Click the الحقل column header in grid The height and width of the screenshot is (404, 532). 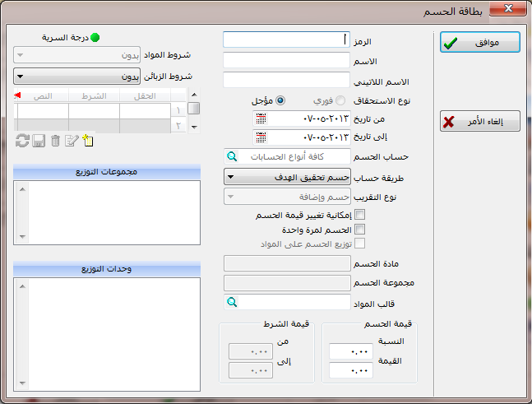click(136, 96)
